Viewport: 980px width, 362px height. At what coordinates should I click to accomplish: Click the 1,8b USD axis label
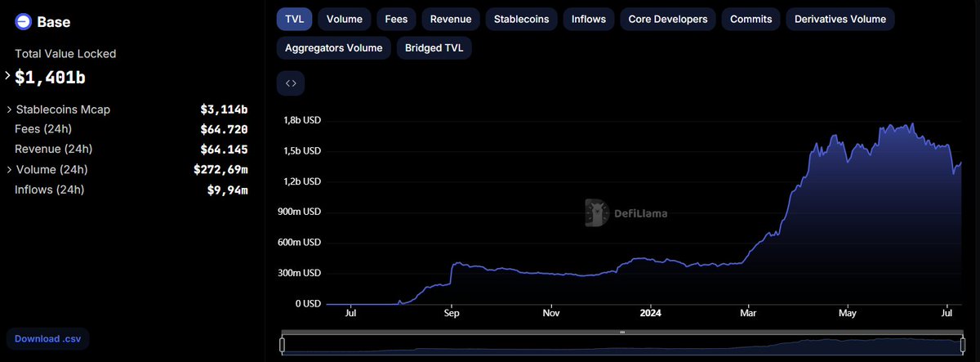[301, 120]
